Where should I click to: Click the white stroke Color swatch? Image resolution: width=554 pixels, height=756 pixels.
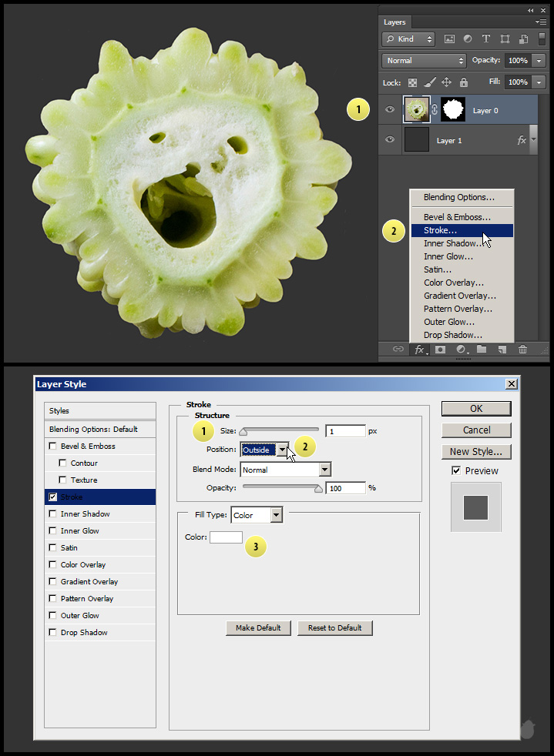tap(226, 537)
